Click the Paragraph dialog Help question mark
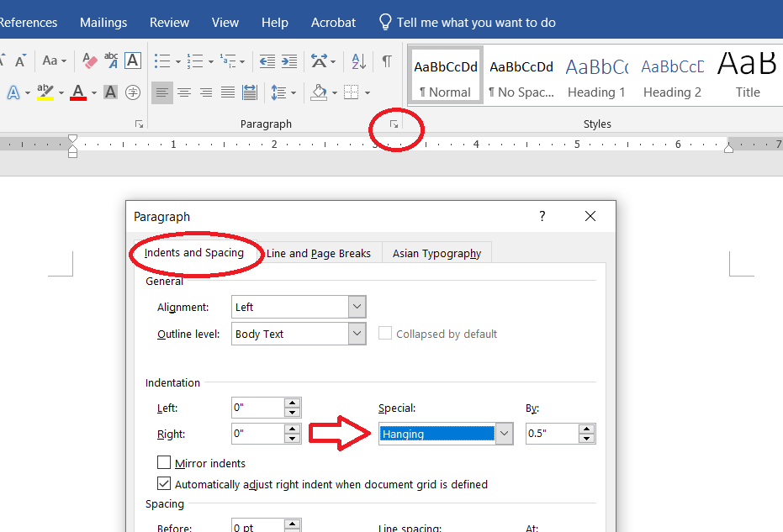783x532 pixels. point(542,217)
